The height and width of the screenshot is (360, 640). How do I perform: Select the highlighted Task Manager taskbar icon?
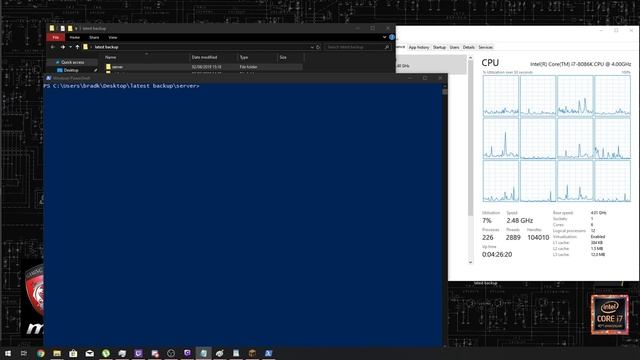[203, 353]
